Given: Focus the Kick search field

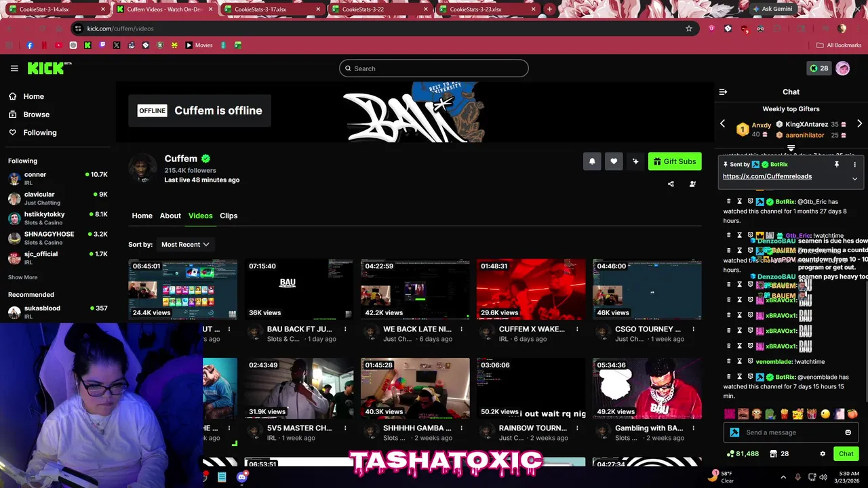Looking at the screenshot, I should [x=433, y=68].
